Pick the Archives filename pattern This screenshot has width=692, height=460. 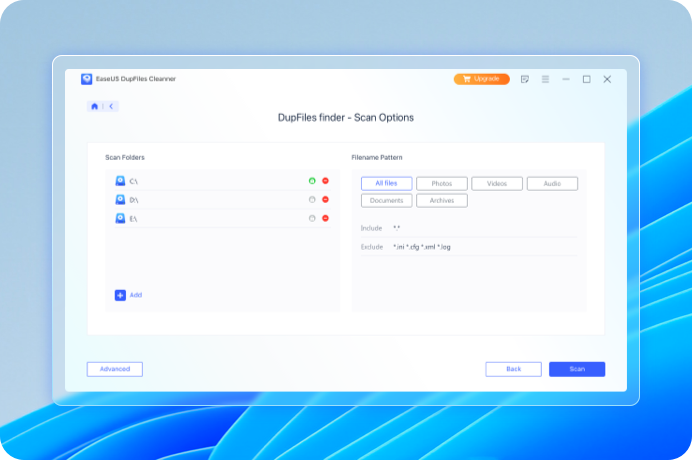tap(441, 201)
